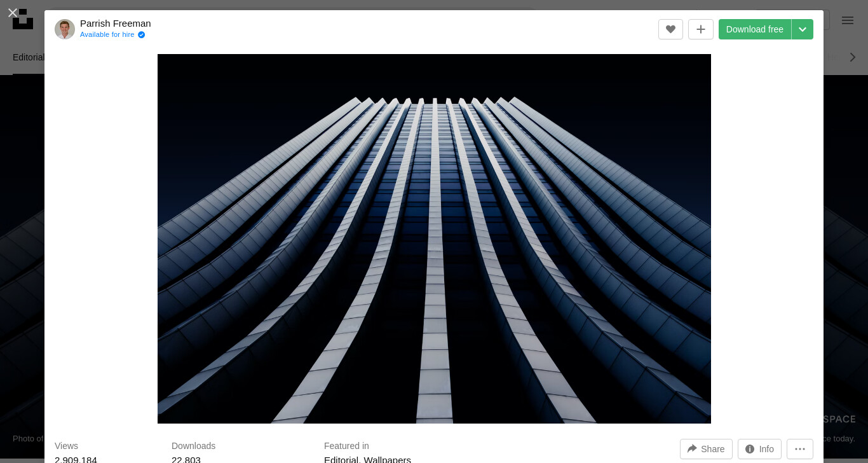
Task: Open the hamburger menu icon
Action: tap(848, 20)
